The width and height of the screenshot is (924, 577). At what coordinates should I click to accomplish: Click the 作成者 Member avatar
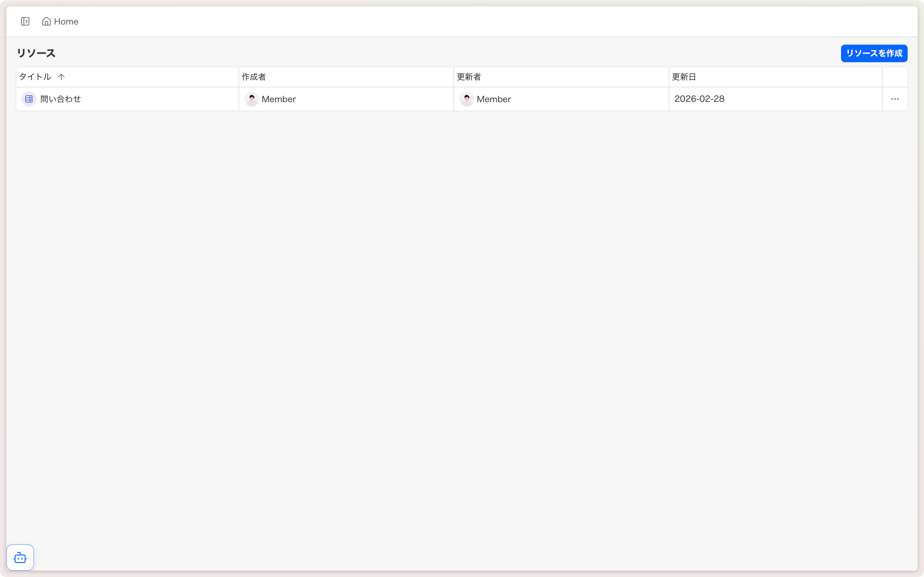[x=251, y=99]
